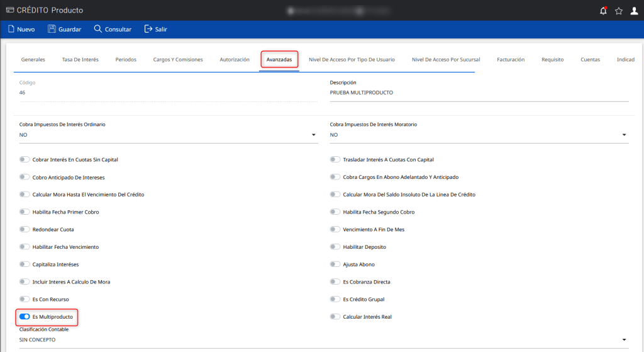Enable the Redondear Cuota toggle
The image size is (644, 352).
(25, 230)
